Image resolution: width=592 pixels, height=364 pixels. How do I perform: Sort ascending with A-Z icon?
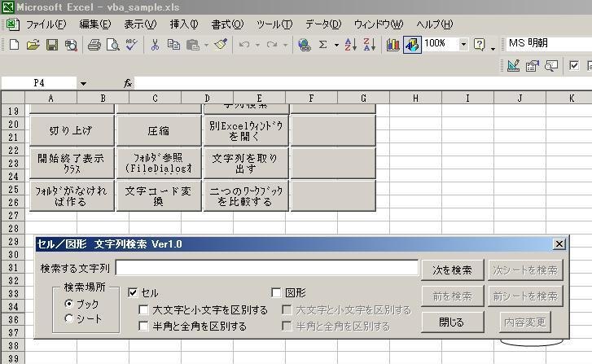click(350, 45)
